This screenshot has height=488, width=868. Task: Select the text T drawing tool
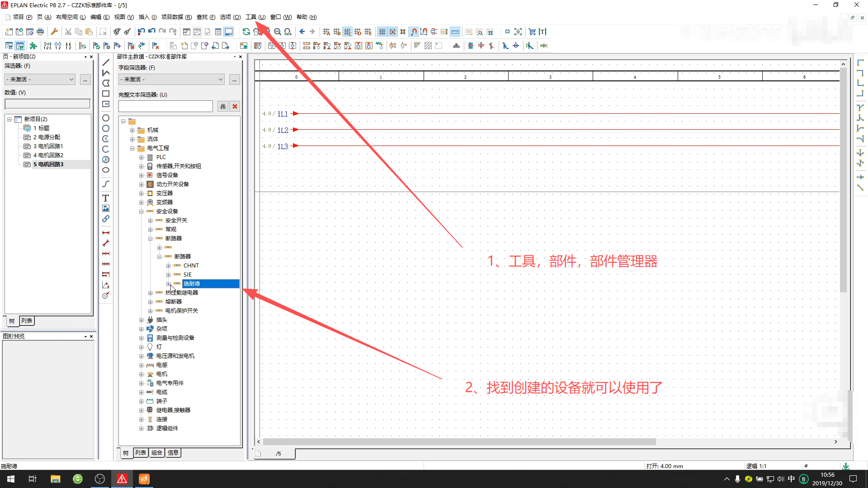coord(105,198)
